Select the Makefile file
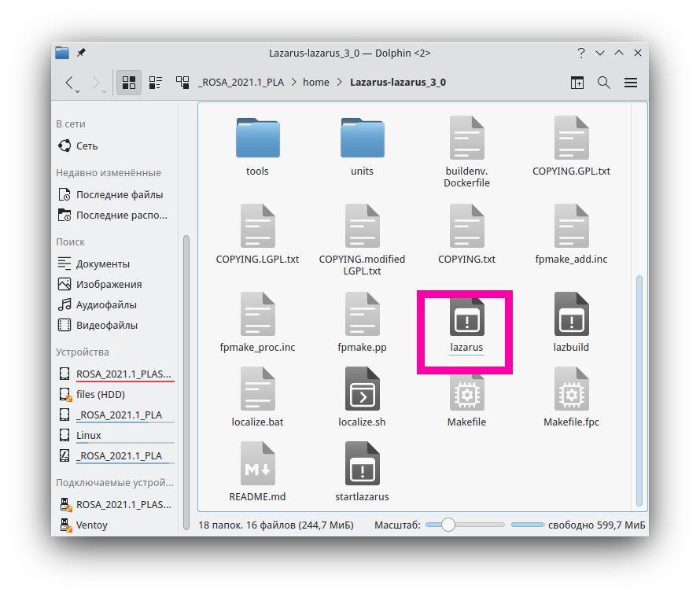This screenshot has width=700, height=597. [466, 397]
